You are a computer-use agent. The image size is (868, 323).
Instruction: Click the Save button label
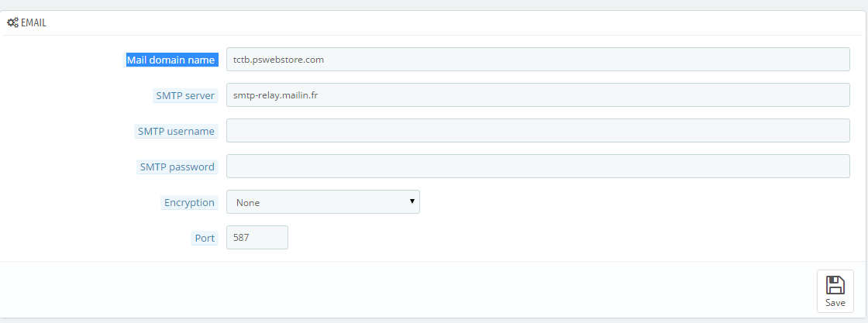point(835,303)
